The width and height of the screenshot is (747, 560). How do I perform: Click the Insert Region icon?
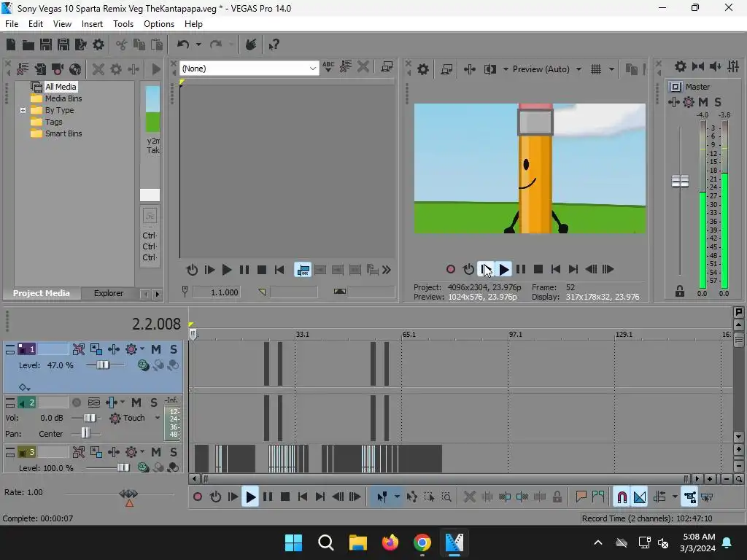pyautogui.click(x=598, y=497)
